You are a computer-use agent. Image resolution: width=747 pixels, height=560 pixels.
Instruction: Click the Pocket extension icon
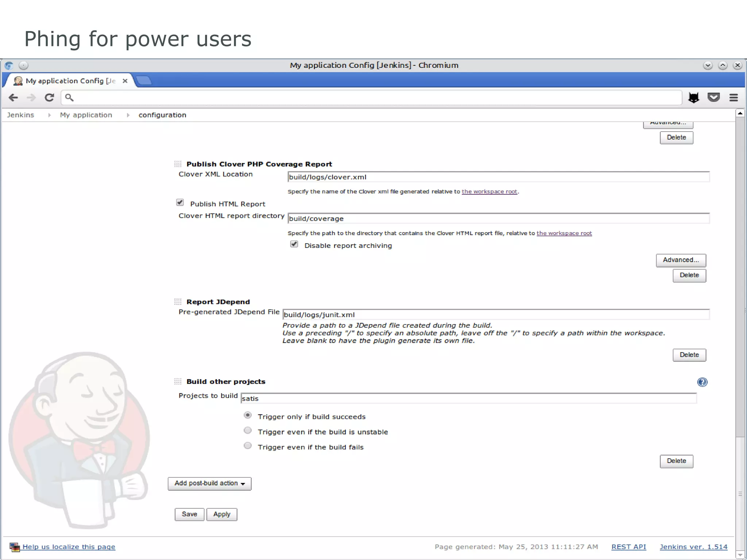[713, 97]
